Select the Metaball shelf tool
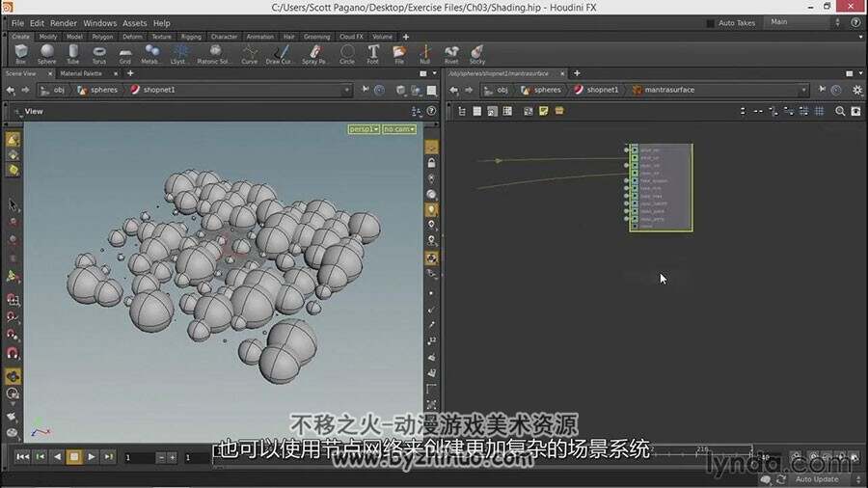 pyautogui.click(x=151, y=54)
